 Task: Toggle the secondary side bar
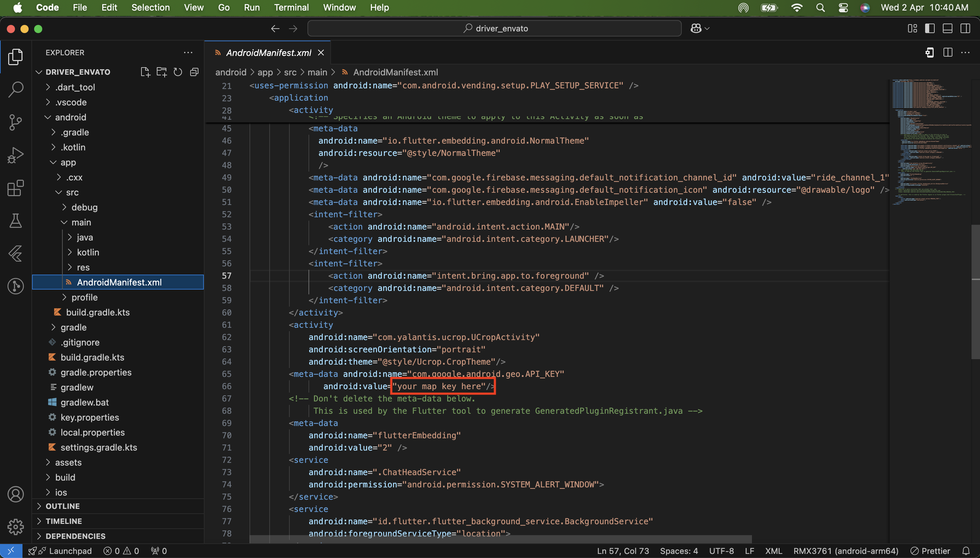965,28
